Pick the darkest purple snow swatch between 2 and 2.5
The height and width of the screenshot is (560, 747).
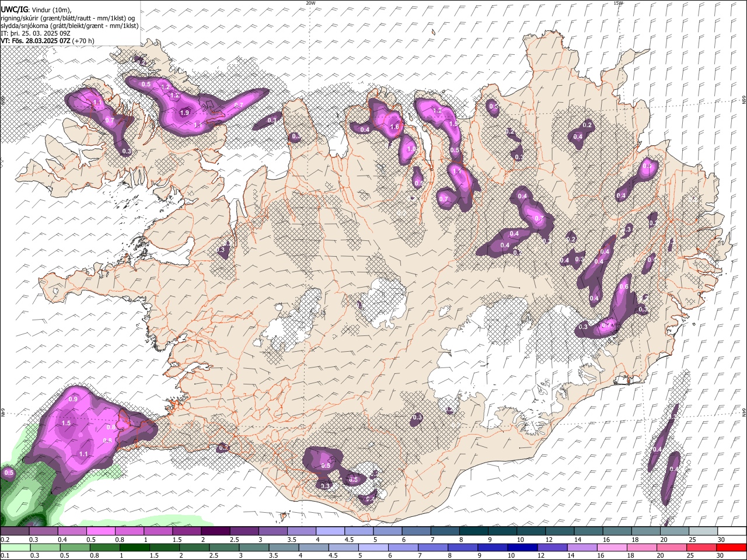click(x=215, y=531)
